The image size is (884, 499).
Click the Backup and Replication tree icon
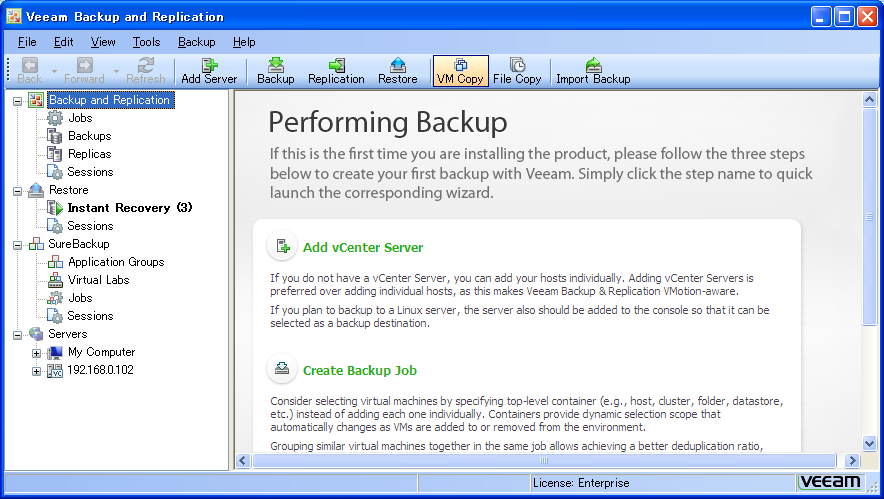click(36, 100)
